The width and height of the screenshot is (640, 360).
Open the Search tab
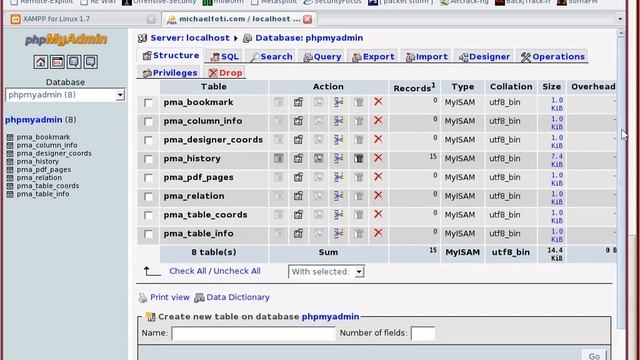(271, 57)
